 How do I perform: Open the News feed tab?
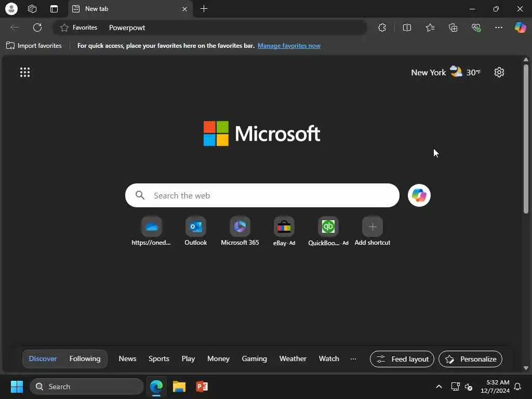pos(127,358)
